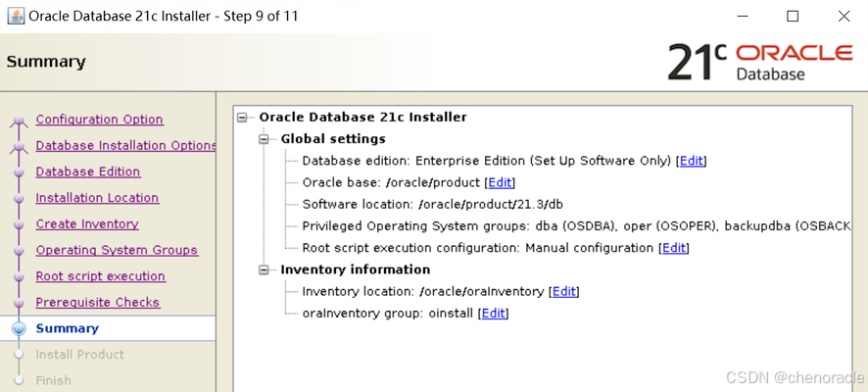Screen dimensions: 868x392
Task: Go to Database Installation Options step
Action: click(x=125, y=146)
